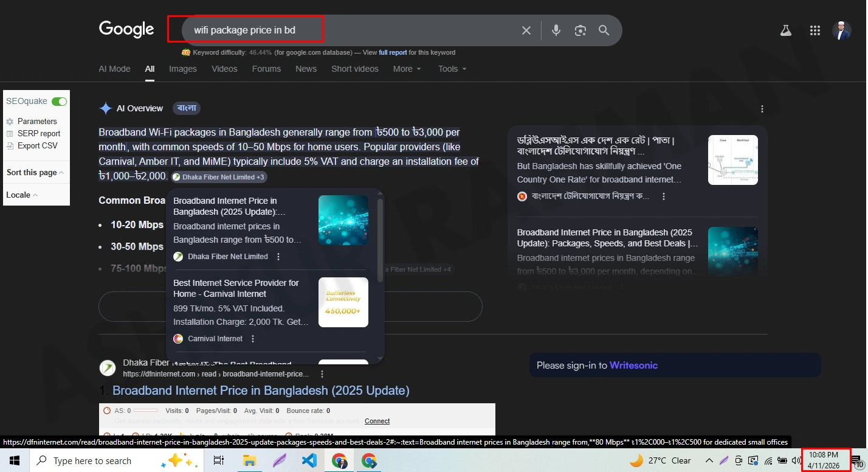Expand Sort this page section
Image resolution: width=868 pixels, height=472 pixels.
(35, 173)
